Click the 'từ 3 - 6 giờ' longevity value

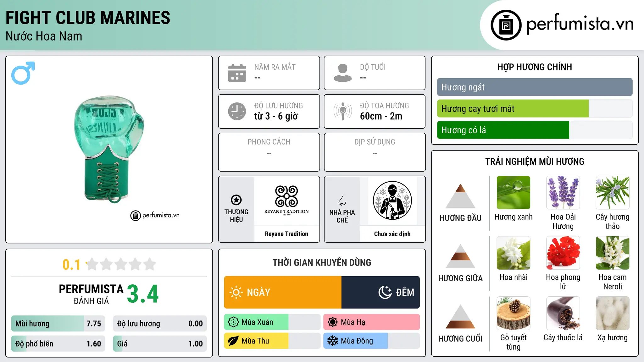(276, 116)
